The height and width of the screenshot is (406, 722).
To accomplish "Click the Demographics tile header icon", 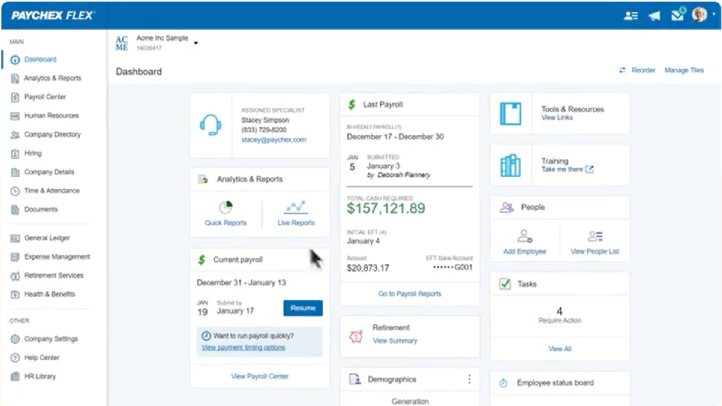I will (355, 379).
